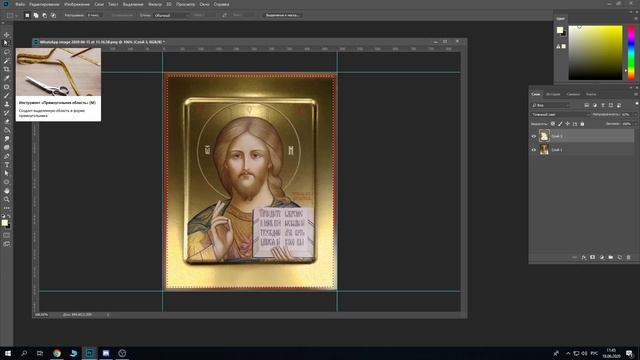640x360 pixels.
Task: Click the Windows Start button
Action: click(x=8, y=353)
